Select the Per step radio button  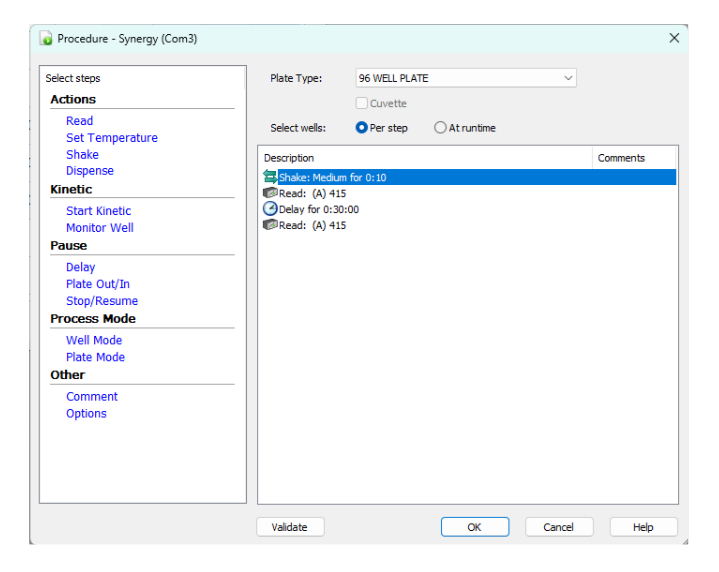361,128
